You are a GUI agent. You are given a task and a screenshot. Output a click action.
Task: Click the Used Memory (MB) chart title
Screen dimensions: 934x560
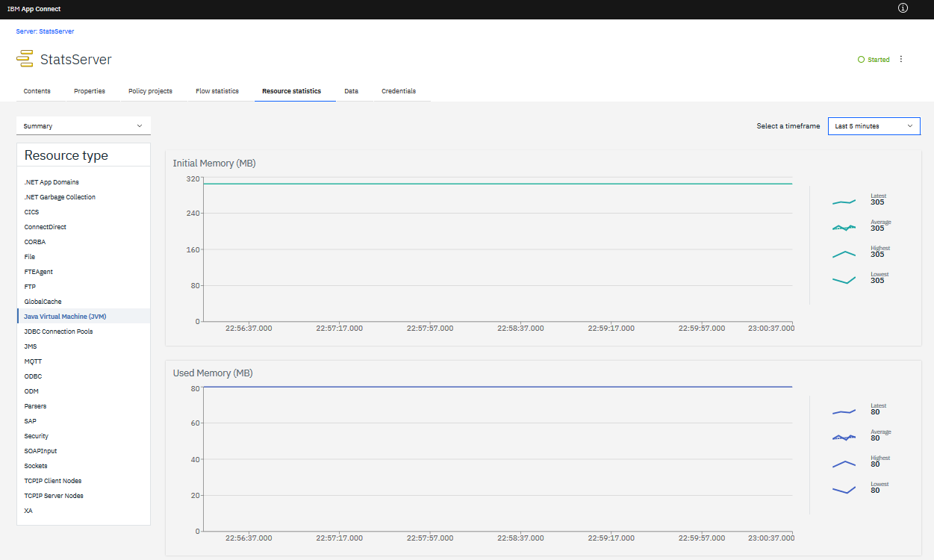[x=213, y=373]
